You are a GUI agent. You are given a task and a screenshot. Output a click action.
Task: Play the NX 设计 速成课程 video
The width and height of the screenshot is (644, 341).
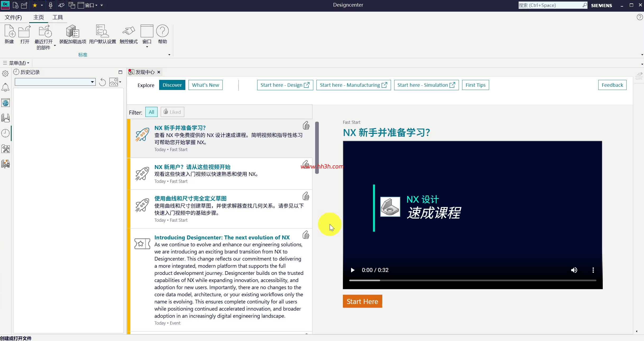pyautogui.click(x=352, y=270)
